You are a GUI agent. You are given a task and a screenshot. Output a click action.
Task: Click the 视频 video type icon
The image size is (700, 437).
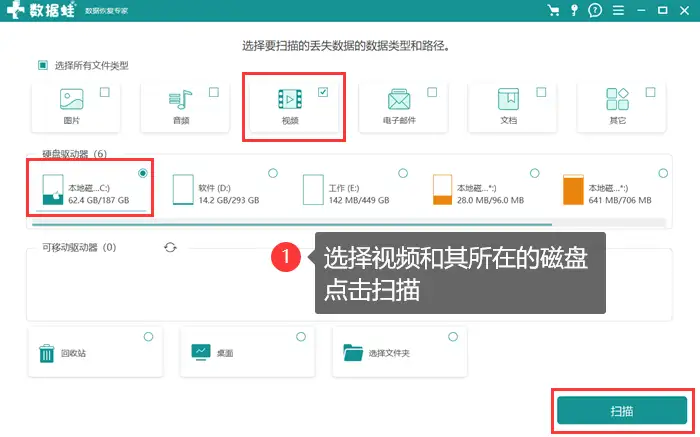290,99
